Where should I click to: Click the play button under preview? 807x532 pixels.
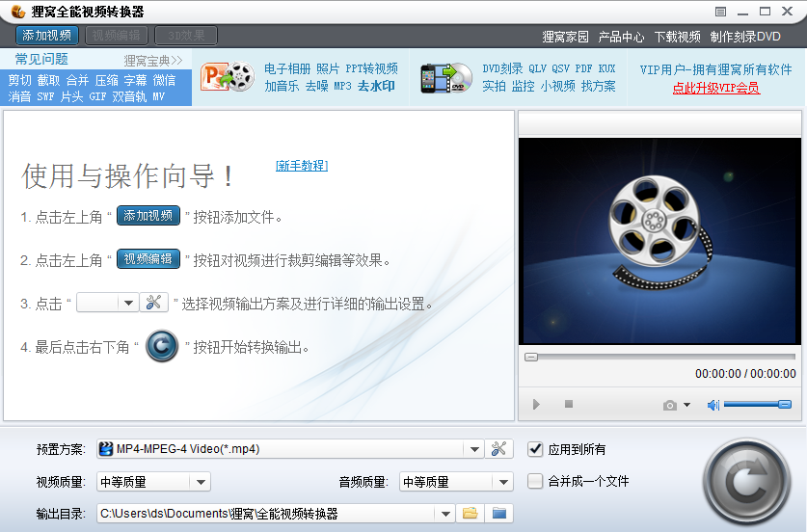[x=537, y=405]
